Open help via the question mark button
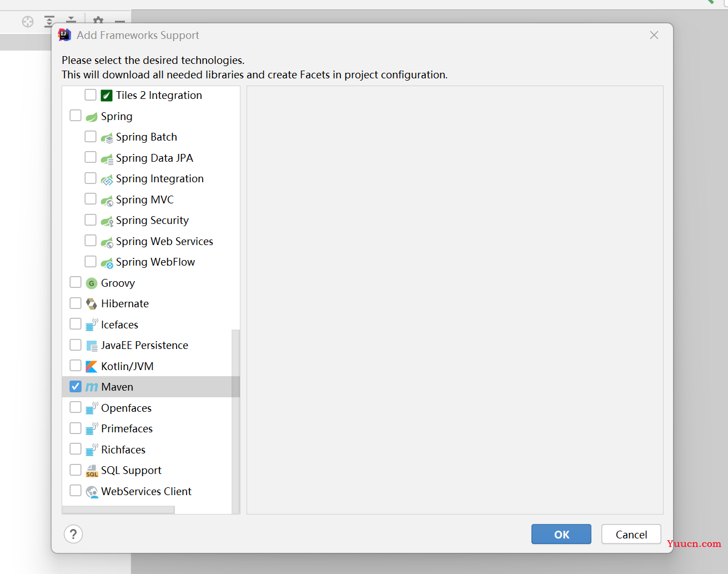728x574 pixels. coord(73,535)
